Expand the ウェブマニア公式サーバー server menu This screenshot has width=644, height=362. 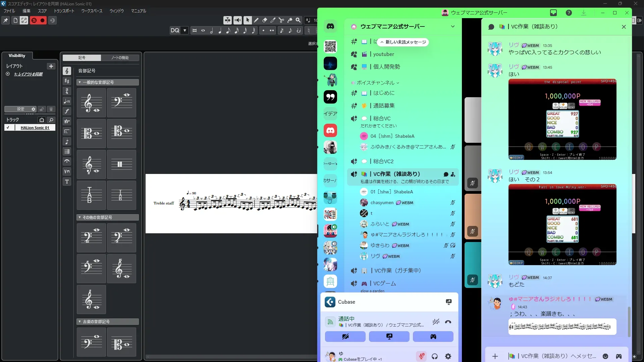click(x=452, y=26)
